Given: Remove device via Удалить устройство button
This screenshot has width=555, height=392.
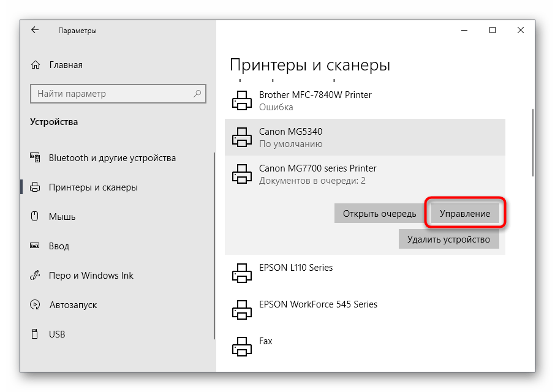Looking at the screenshot, I should (x=448, y=239).
